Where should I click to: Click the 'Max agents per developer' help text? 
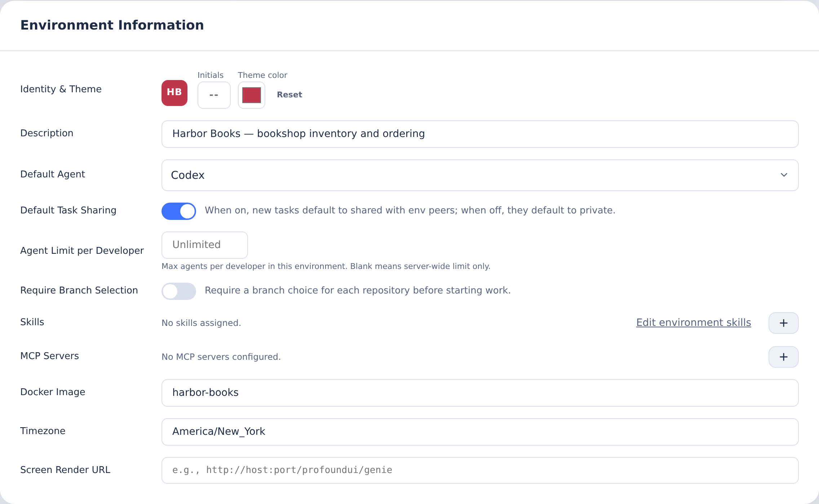[x=326, y=266]
